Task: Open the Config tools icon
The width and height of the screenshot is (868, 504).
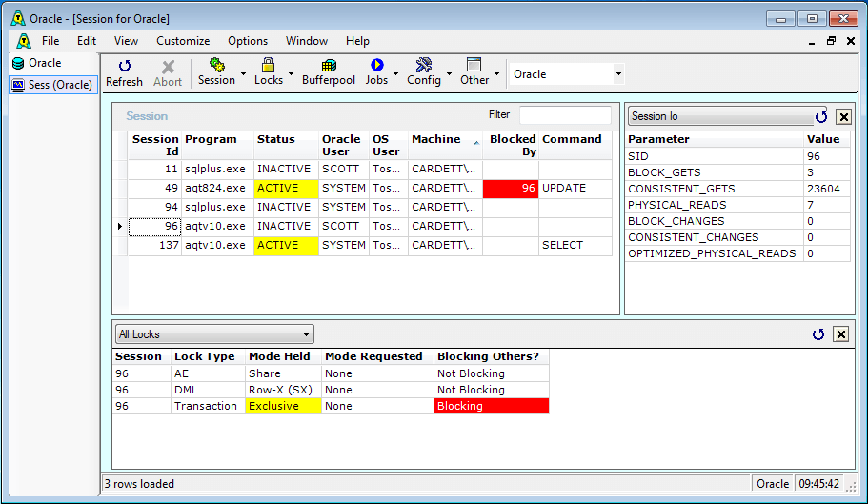Action: click(x=424, y=65)
